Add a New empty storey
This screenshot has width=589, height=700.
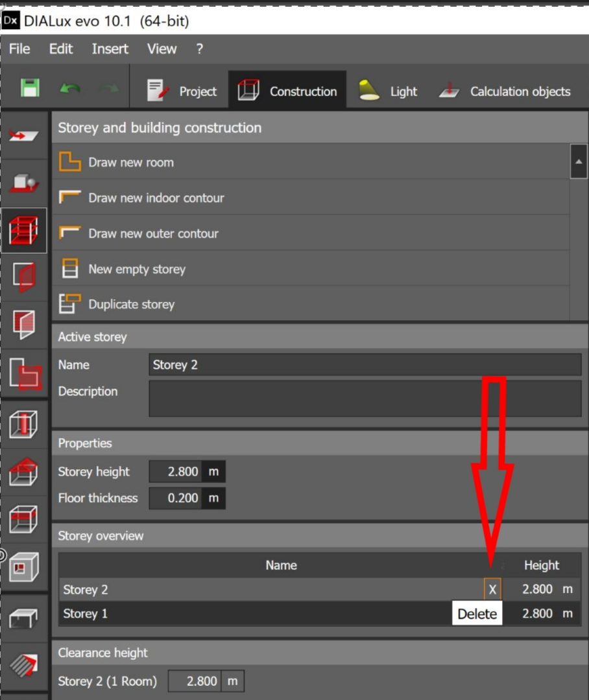(311, 269)
